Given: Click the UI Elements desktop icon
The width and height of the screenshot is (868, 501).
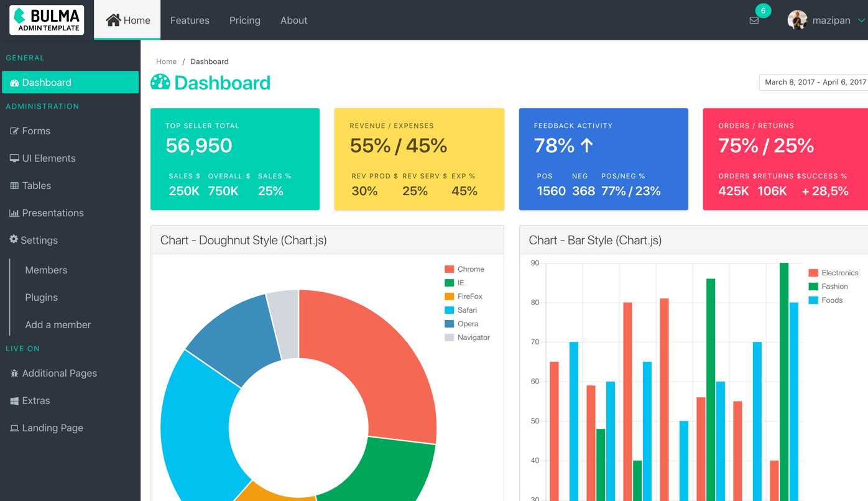Looking at the screenshot, I should point(14,159).
